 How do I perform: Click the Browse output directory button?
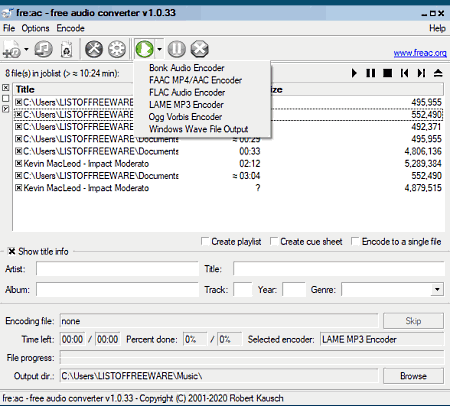point(413,376)
